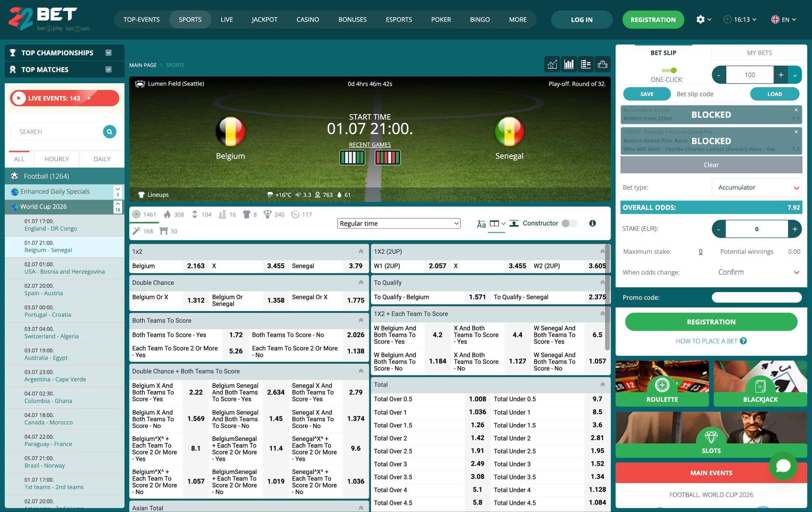Select the 16 markets table icon
Screen dimensions: 812x512
point(222,214)
